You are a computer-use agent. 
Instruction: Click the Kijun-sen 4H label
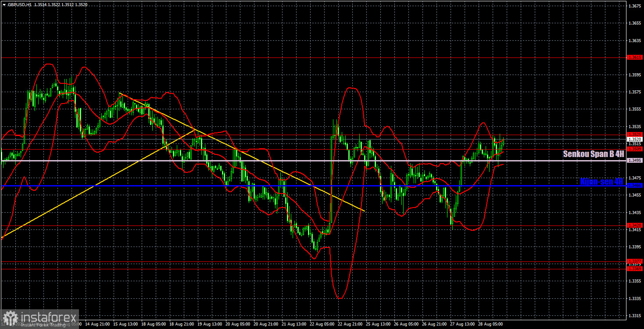tap(601, 181)
